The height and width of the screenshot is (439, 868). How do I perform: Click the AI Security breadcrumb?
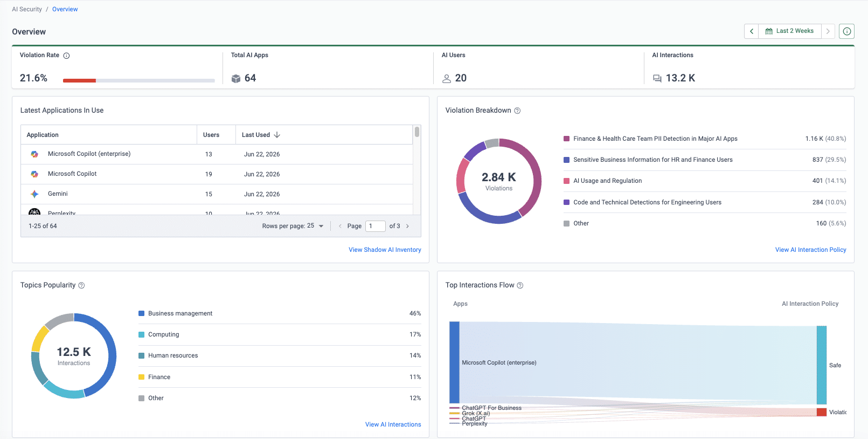(27, 9)
